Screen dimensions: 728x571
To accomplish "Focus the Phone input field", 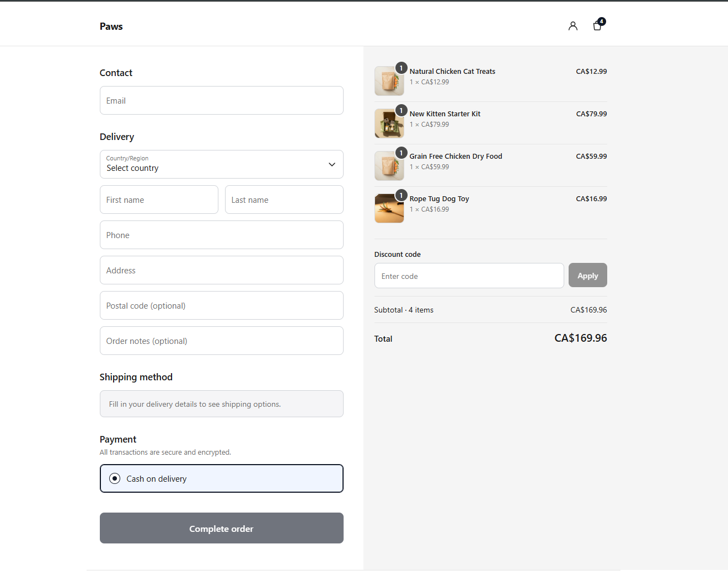I will tap(221, 235).
